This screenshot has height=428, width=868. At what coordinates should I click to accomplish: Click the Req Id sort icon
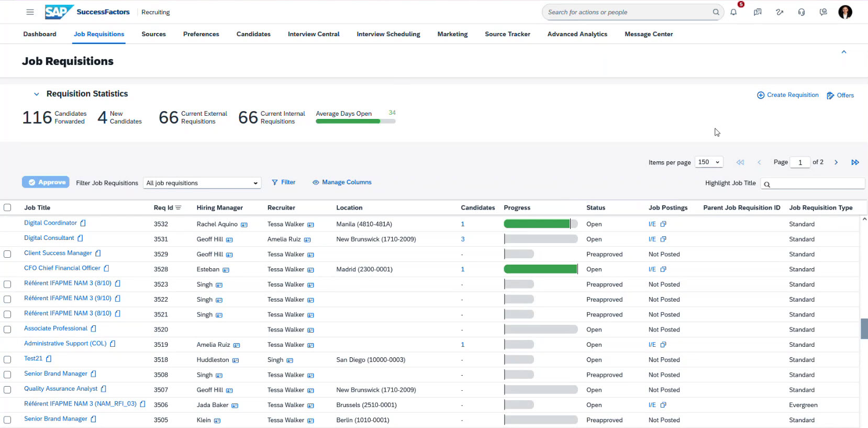click(178, 208)
